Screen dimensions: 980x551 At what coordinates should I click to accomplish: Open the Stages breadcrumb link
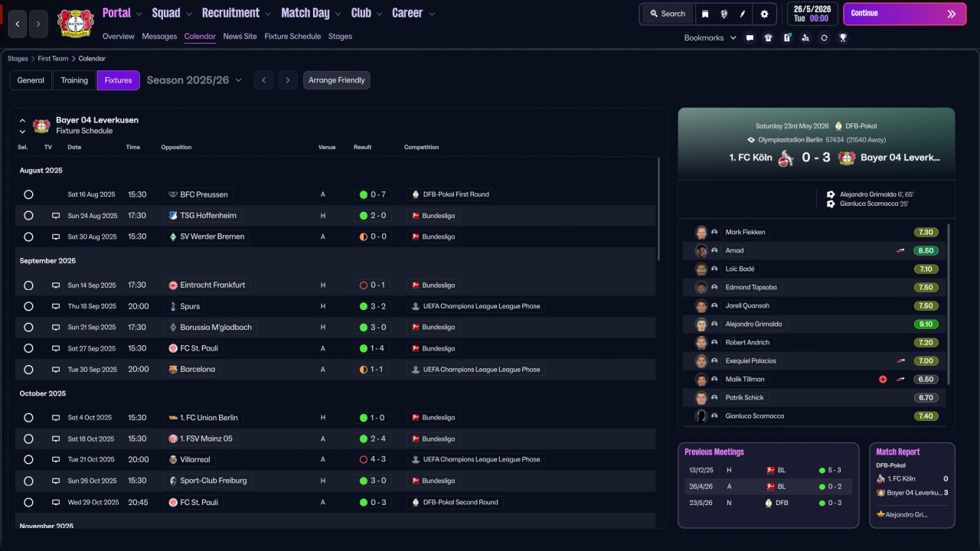18,58
